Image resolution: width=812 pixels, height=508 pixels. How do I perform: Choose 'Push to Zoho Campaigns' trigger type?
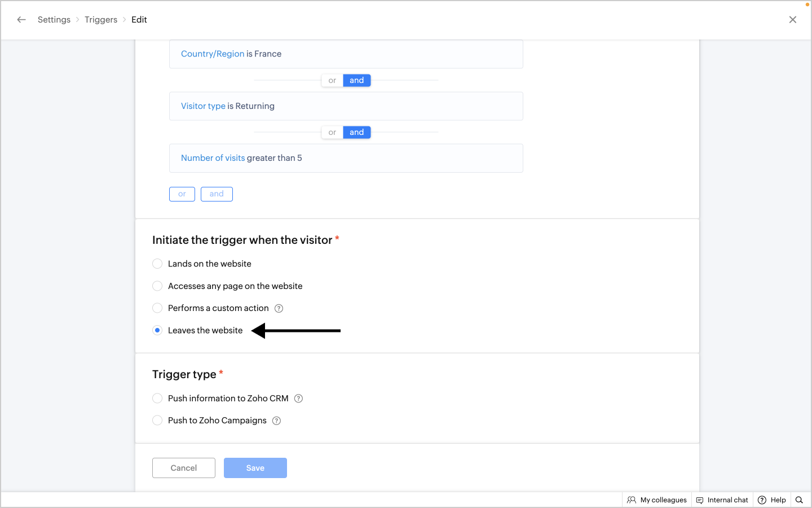(x=158, y=421)
